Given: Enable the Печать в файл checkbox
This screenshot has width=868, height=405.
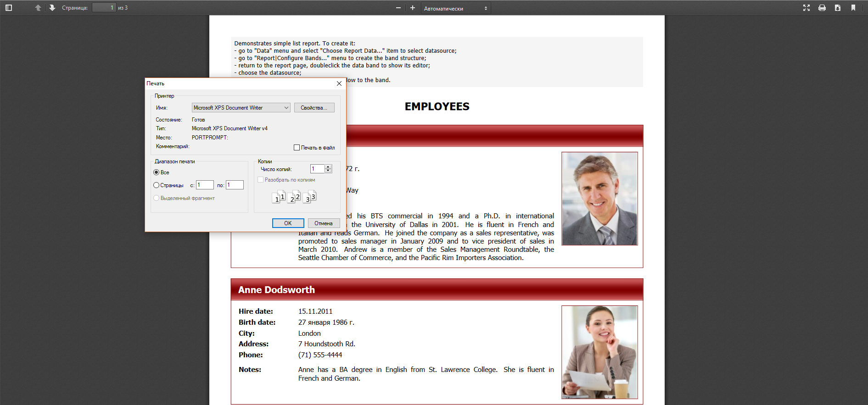Looking at the screenshot, I should (297, 148).
